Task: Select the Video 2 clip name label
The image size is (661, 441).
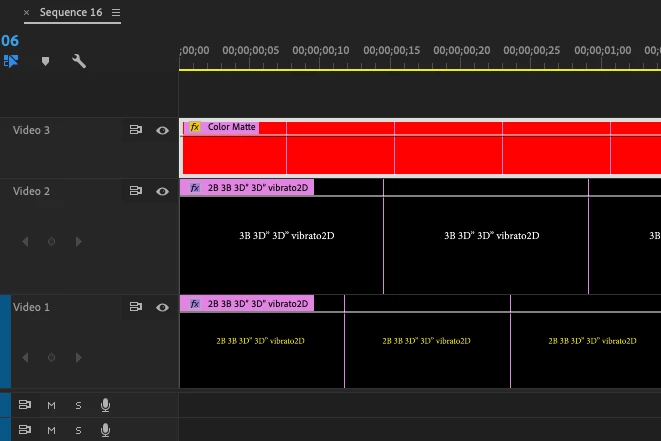Action: [x=258, y=188]
